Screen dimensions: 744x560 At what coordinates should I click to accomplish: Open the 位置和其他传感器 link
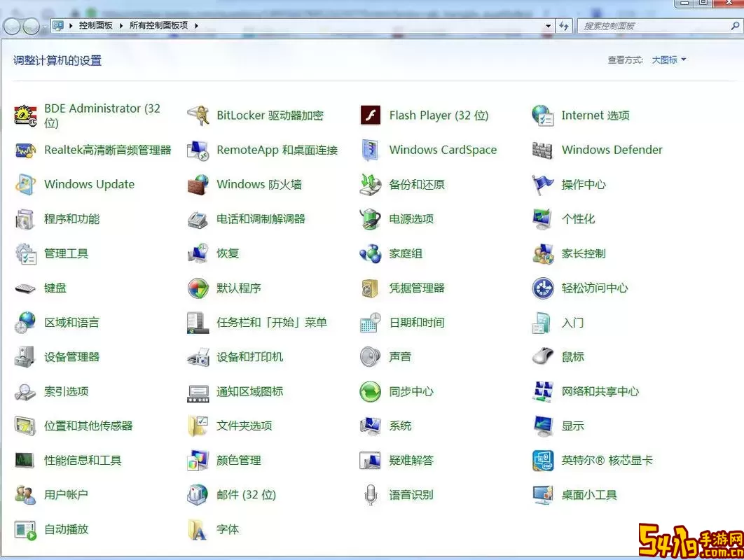tap(88, 426)
